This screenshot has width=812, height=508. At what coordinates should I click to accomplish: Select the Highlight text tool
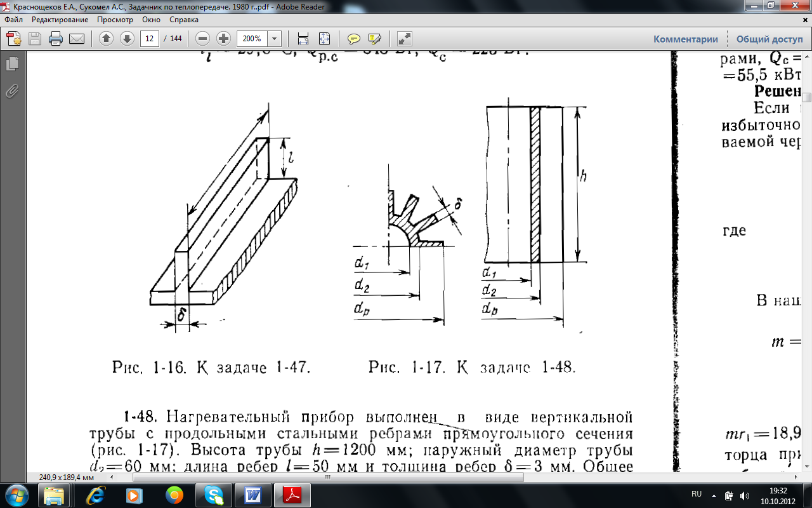tap(374, 39)
